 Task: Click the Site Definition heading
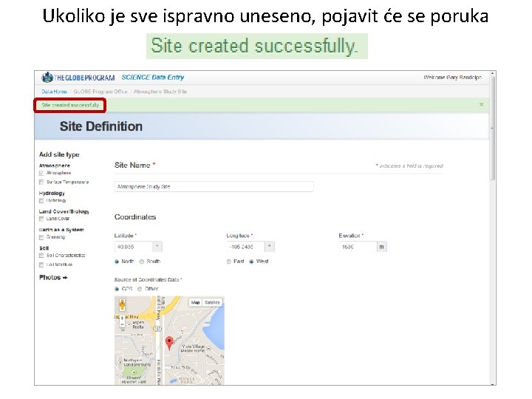coord(101,126)
